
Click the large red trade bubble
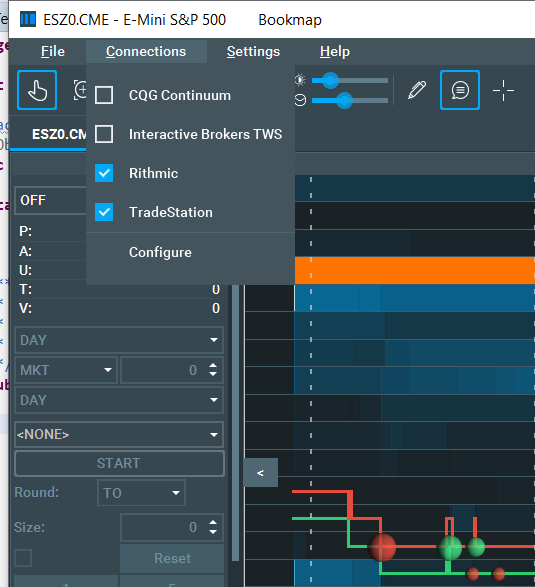[x=382, y=547]
